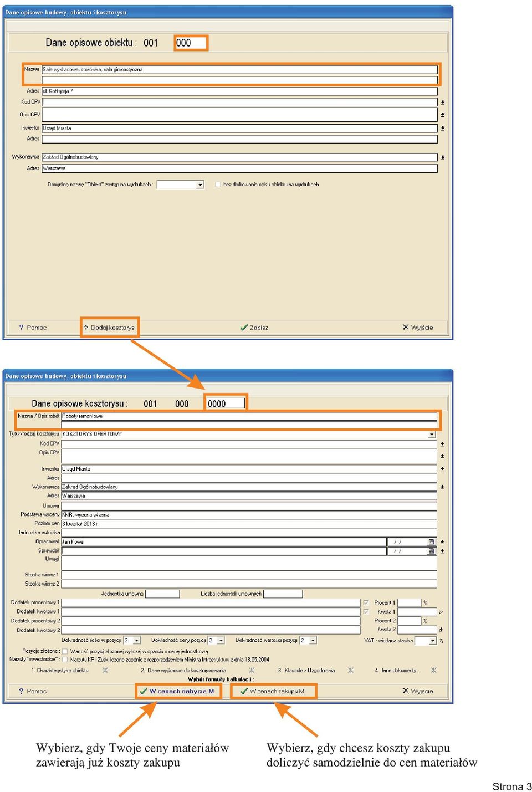Image resolution: width=532 pixels, height=792 pixels.
Task: Toggle the checkbox before Procent 1
Action: pyautogui.click(x=366, y=602)
